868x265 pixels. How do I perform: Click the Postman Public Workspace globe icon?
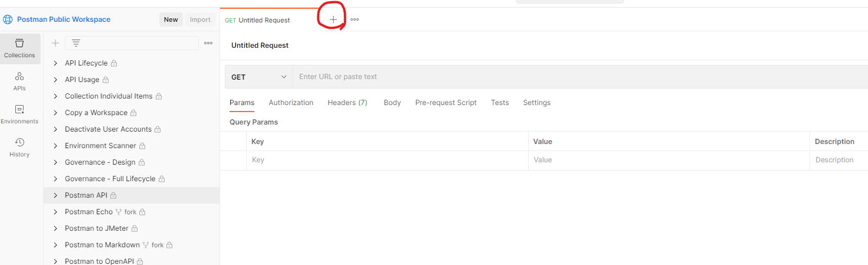8,19
